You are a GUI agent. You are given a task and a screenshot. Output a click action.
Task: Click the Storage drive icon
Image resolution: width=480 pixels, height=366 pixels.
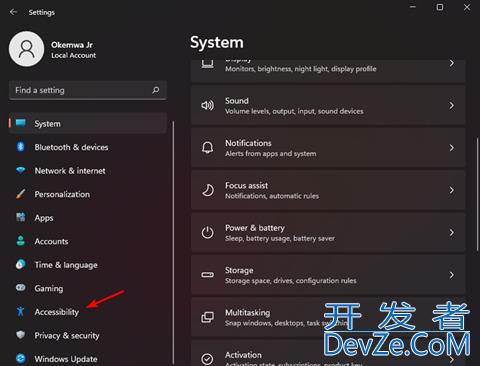[x=207, y=275]
